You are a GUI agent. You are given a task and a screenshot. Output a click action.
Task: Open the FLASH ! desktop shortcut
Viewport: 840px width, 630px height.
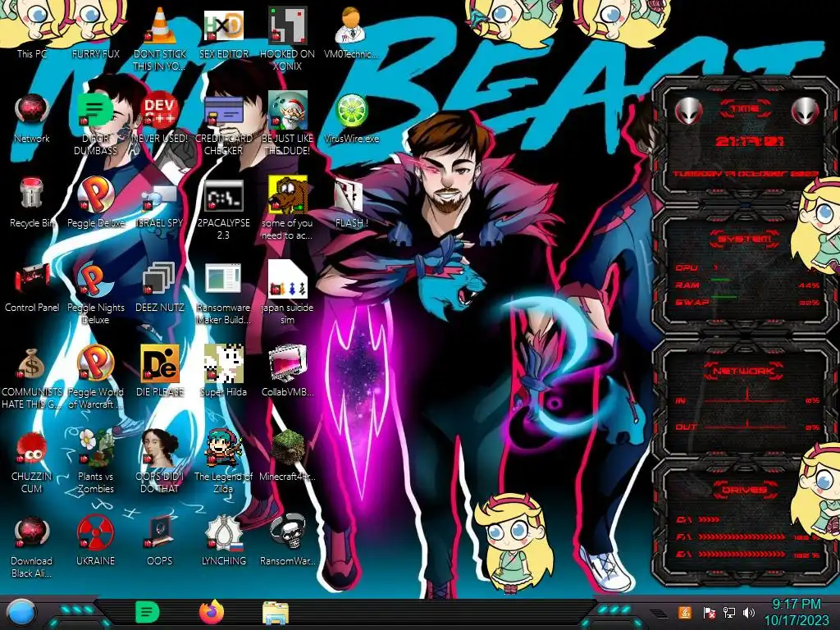pyautogui.click(x=351, y=202)
